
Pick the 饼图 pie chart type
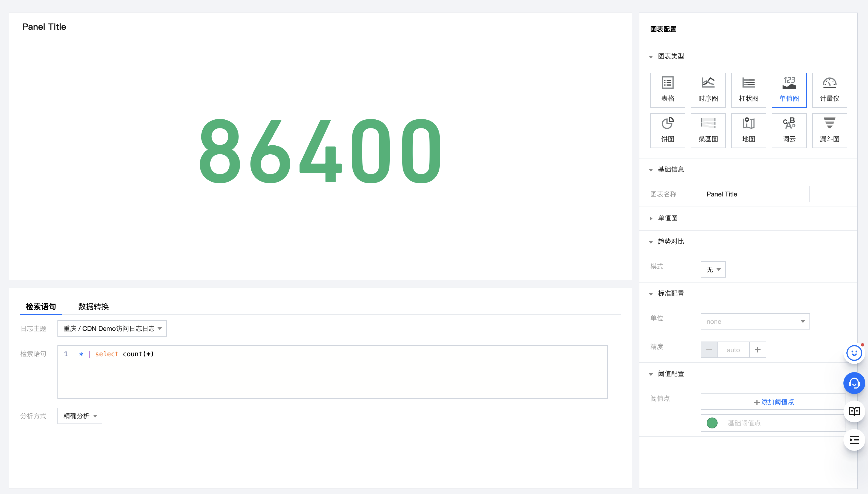pyautogui.click(x=667, y=130)
